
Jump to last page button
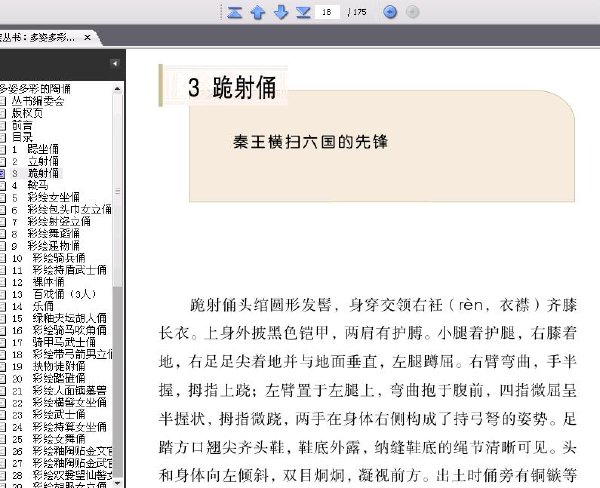(x=303, y=12)
